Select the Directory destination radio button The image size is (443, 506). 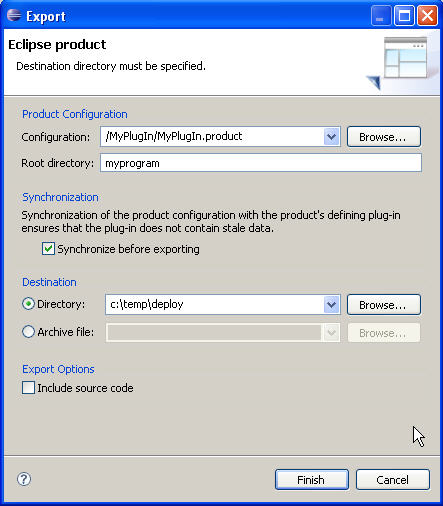pos(28,304)
